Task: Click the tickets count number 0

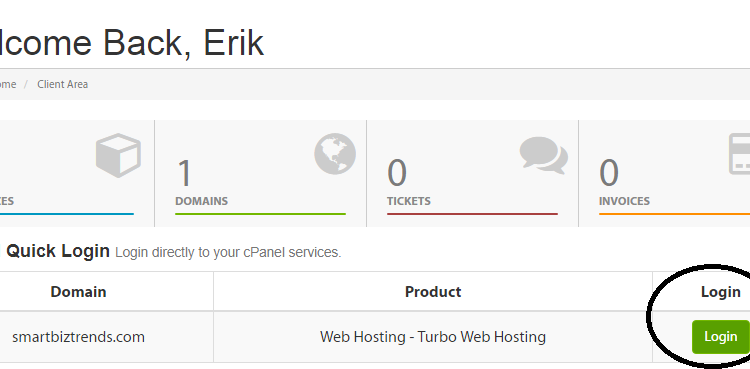Action: (x=397, y=173)
